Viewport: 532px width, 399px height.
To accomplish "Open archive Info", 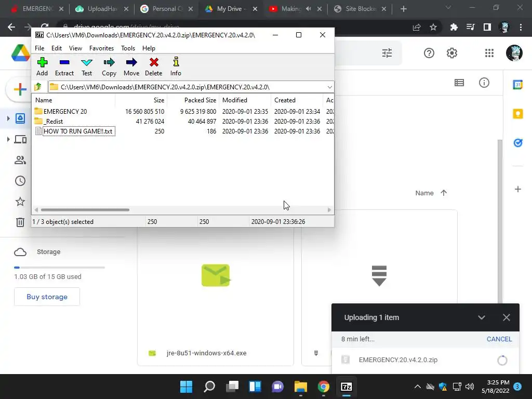I will point(176,67).
